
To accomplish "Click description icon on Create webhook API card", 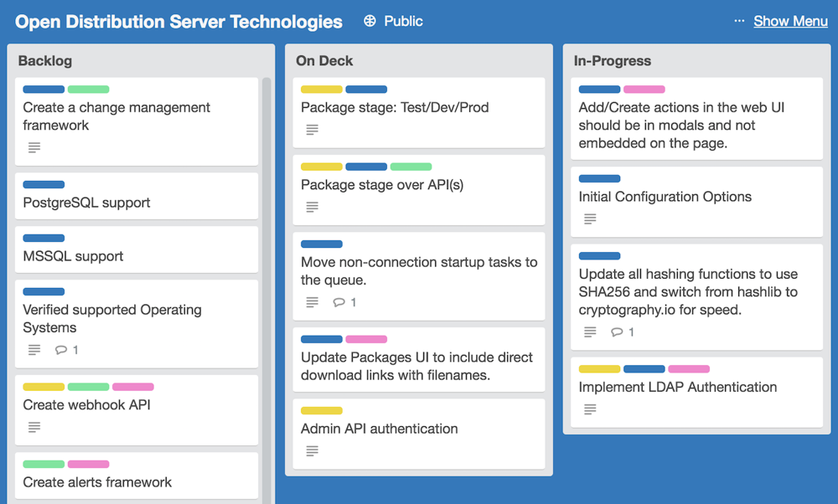I will click(x=34, y=427).
